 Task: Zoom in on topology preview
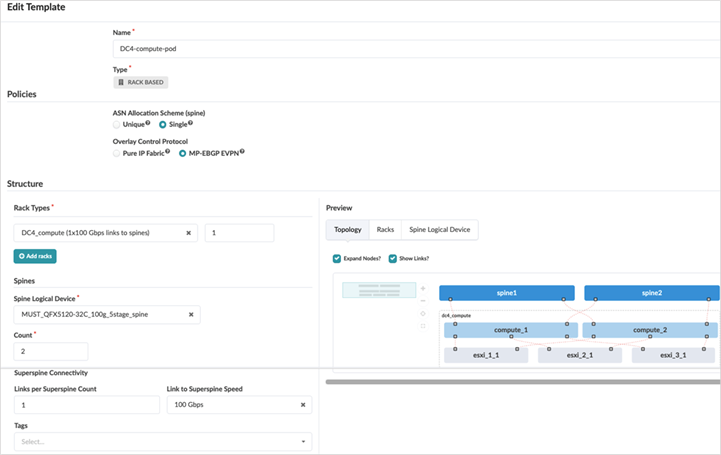click(423, 289)
